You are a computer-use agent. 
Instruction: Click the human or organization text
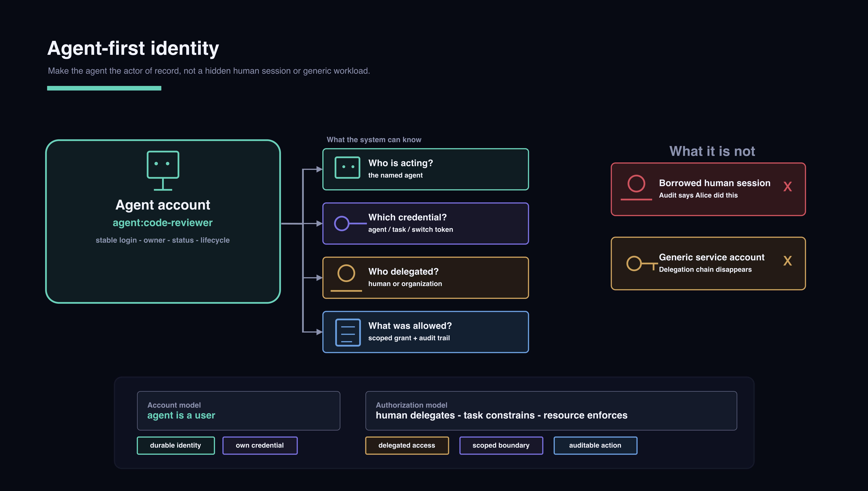point(405,284)
